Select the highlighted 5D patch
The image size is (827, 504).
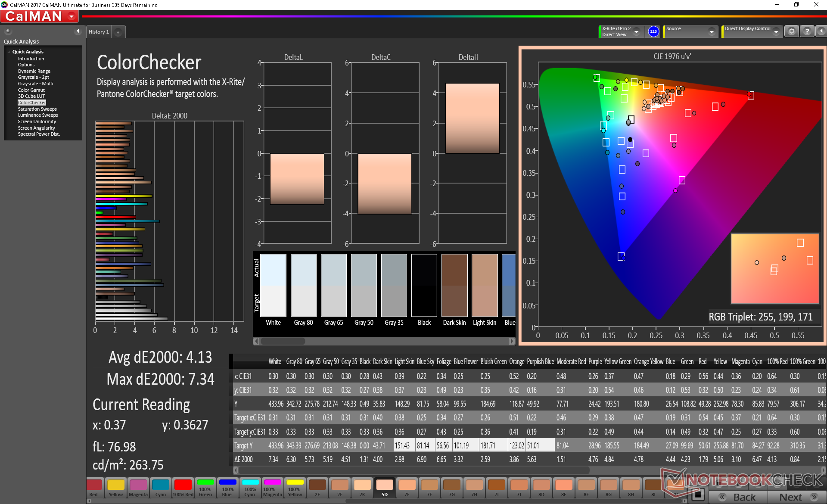(x=385, y=488)
